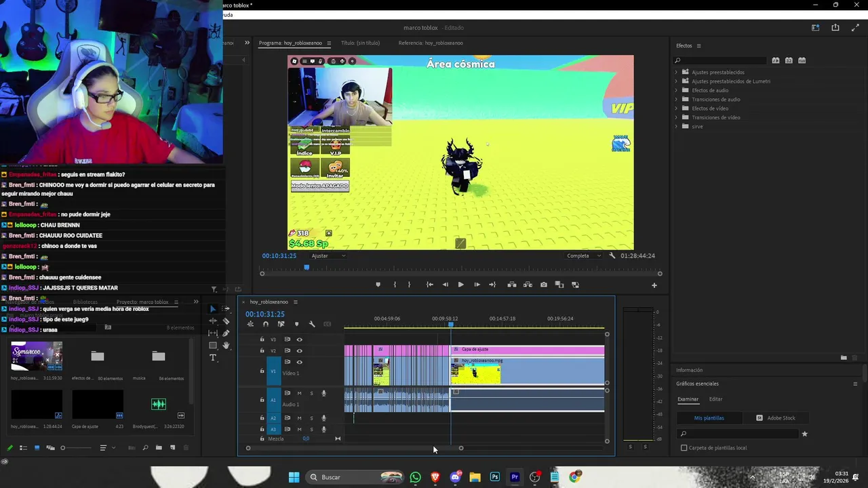868x488 pixels.
Task: Switch to Editar tab in Gráficos esenciales
Action: [x=715, y=399]
